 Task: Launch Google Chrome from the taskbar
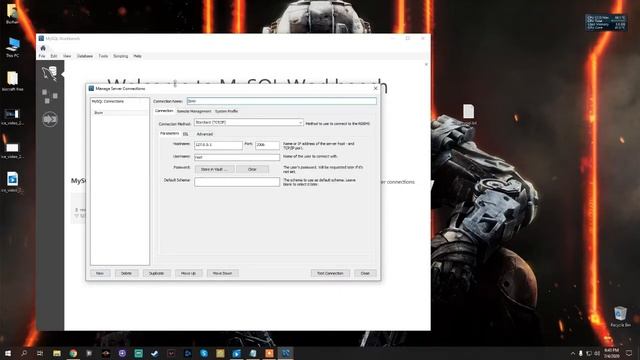[73, 353]
